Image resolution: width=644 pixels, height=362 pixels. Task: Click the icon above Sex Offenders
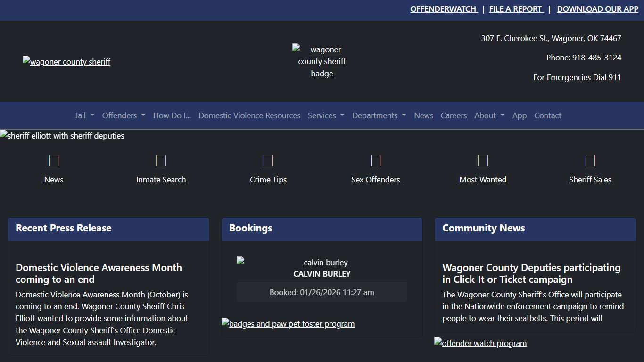click(x=376, y=161)
